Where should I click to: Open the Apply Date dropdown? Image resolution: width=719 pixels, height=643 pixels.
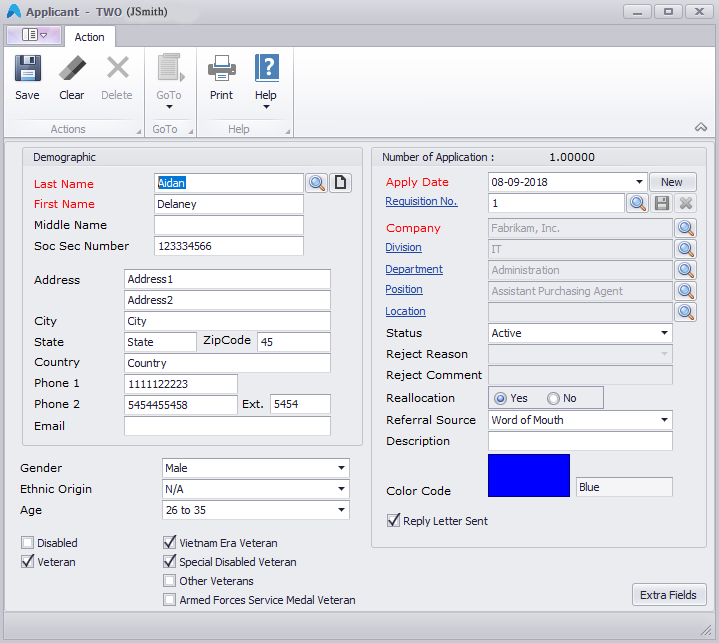(639, 182)
